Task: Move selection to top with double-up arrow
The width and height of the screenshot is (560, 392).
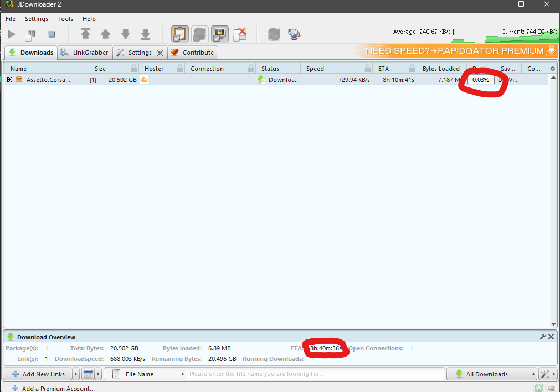Action: (85, 34)
